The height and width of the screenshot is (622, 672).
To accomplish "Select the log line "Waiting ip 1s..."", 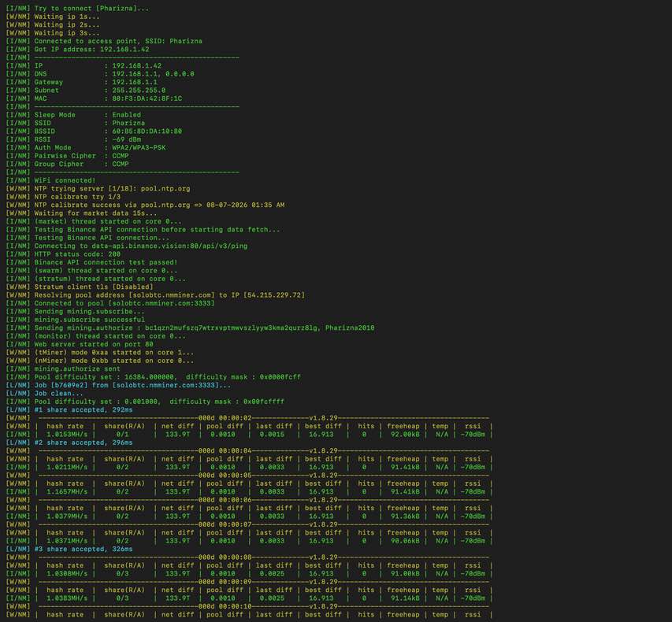I will [67, 17].
